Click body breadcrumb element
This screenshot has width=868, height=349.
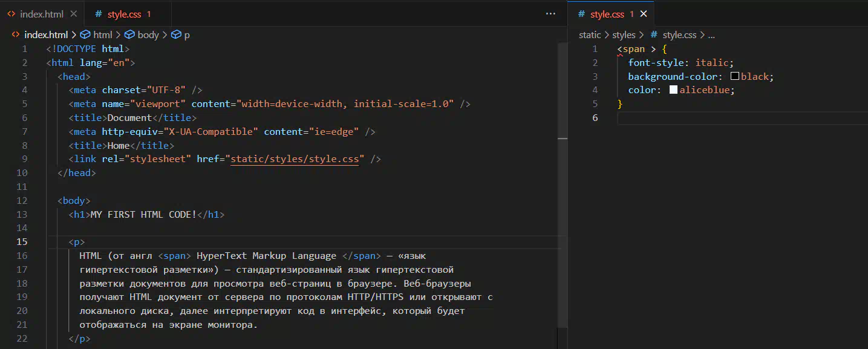point(148,34)
